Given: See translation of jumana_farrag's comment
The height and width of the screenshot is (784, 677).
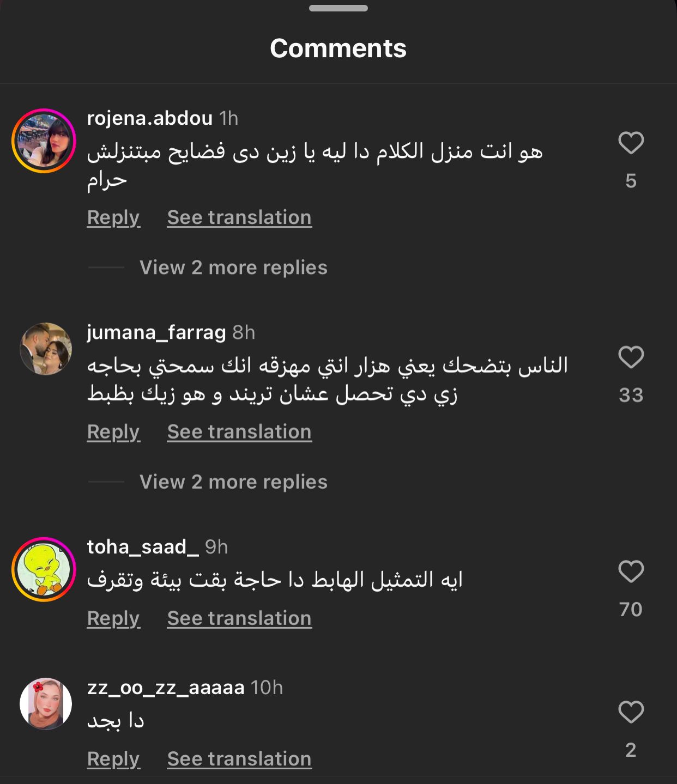Looking at the screenshot, I should pos(239,431).
